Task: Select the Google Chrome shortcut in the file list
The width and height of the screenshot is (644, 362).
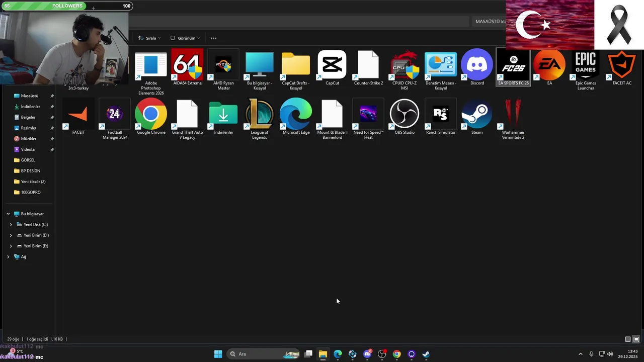Action: click(151, 117)
